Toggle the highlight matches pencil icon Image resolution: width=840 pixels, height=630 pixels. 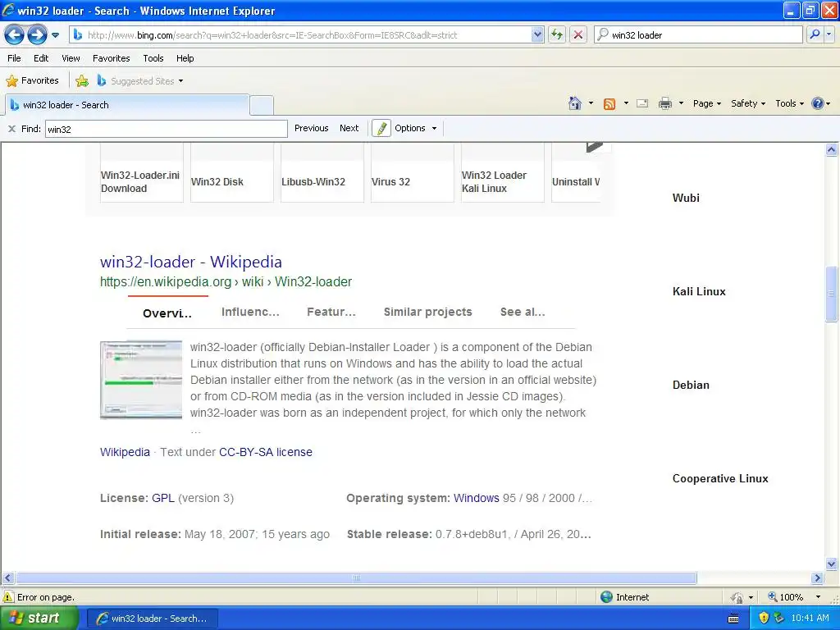[381, 129]
